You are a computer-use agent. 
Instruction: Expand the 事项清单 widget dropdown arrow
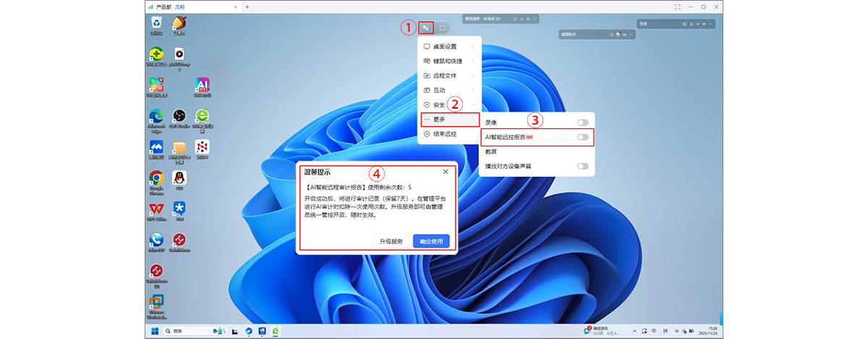(534, 19)
